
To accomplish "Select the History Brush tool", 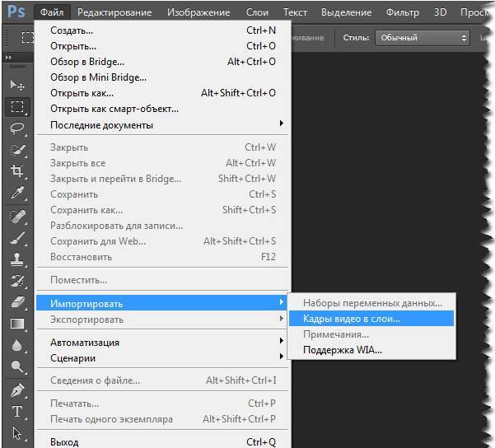I will click(17, 281).
